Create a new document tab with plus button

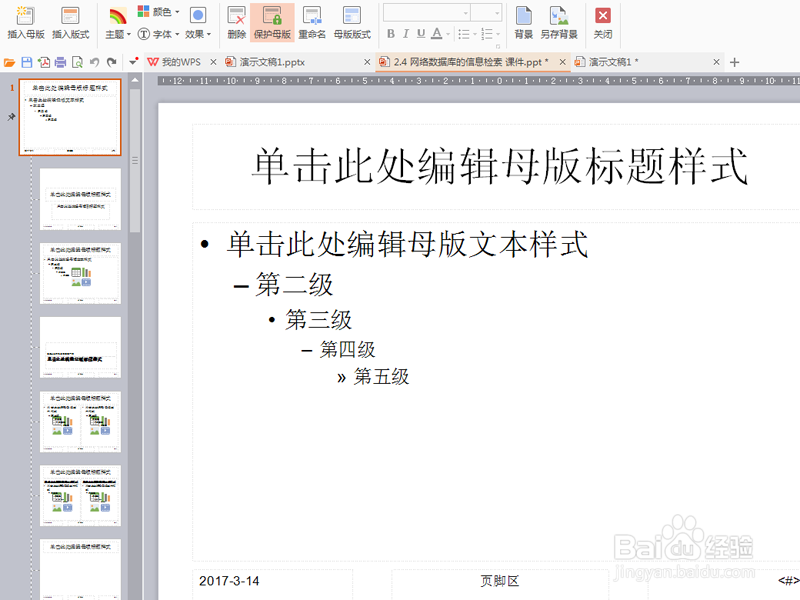click(x=735, y=61)
